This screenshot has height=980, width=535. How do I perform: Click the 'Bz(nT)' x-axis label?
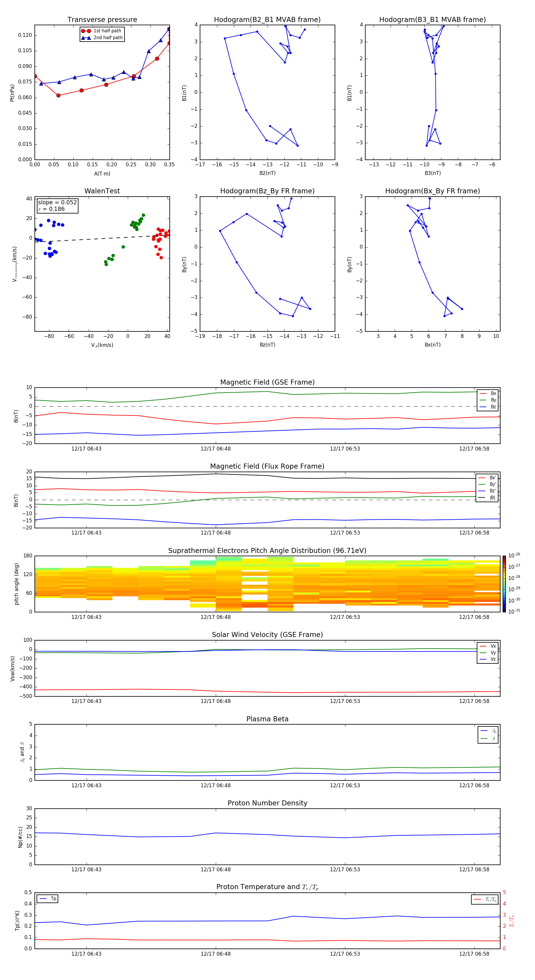click(x=267, y=345)
